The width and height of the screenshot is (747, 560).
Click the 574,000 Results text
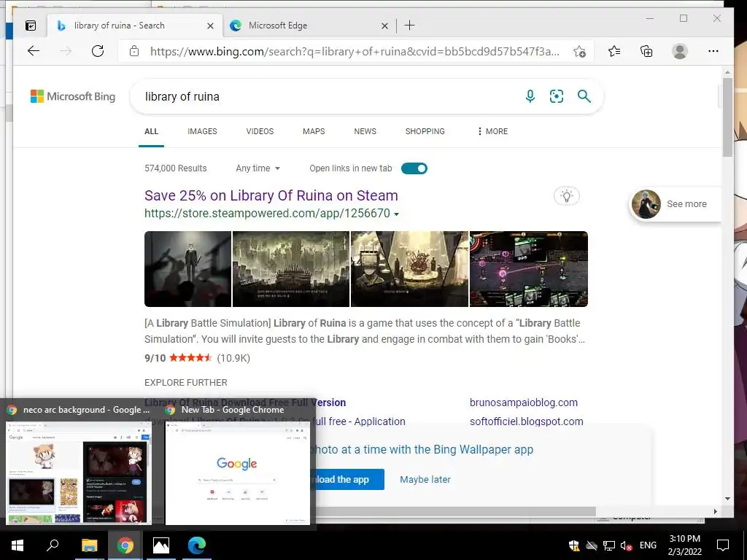[x=175, y=168]
